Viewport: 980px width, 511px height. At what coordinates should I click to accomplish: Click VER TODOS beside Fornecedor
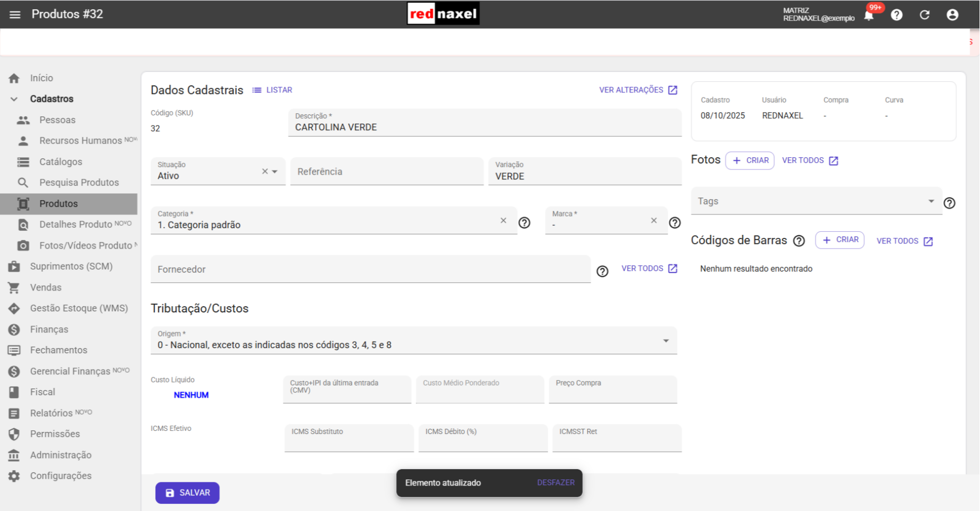click(649, 269)
